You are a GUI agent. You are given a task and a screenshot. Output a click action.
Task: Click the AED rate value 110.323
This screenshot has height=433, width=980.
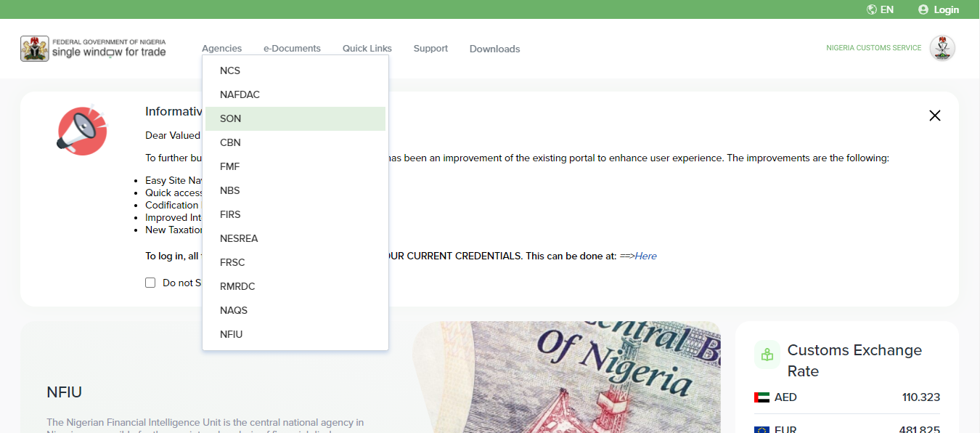click(921, 397)
